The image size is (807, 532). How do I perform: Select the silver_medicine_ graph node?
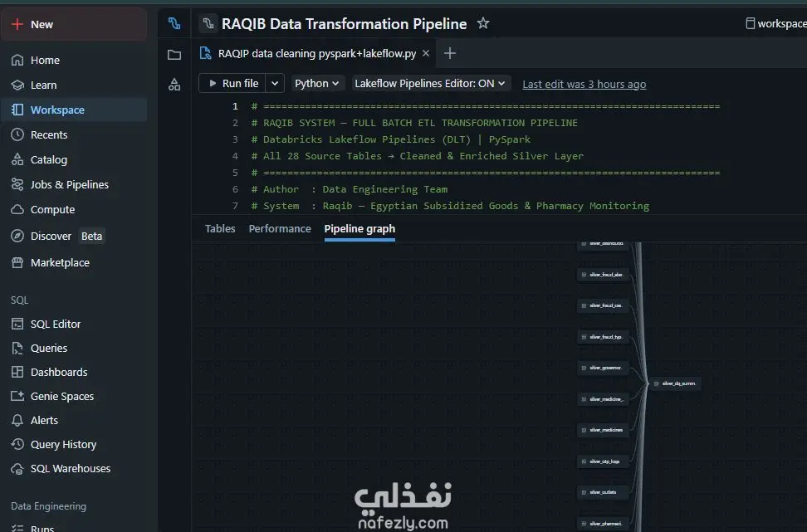tap(603, 399)
